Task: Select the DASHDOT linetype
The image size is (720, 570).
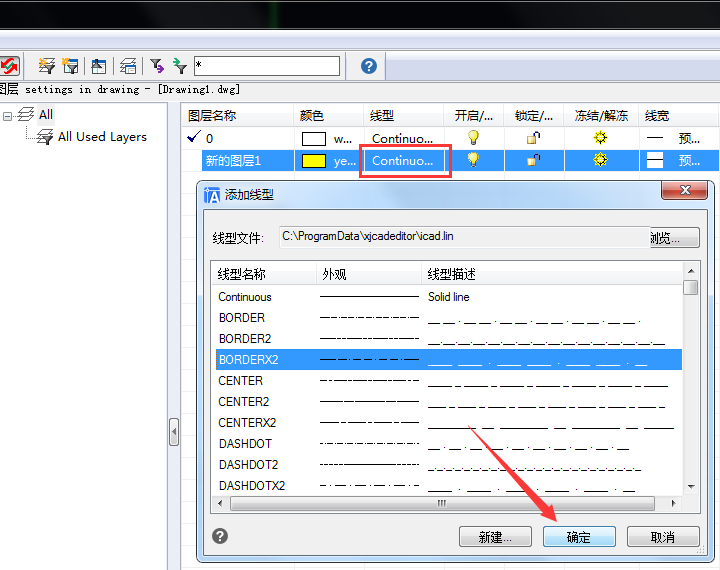Action: pos(449,444)
